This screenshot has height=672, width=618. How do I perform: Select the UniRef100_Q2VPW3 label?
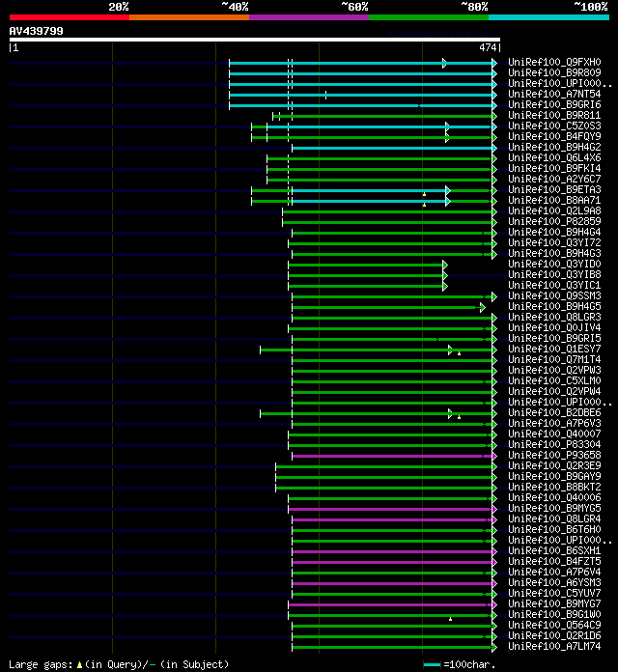pyautogui.click(x=554, y=371)
